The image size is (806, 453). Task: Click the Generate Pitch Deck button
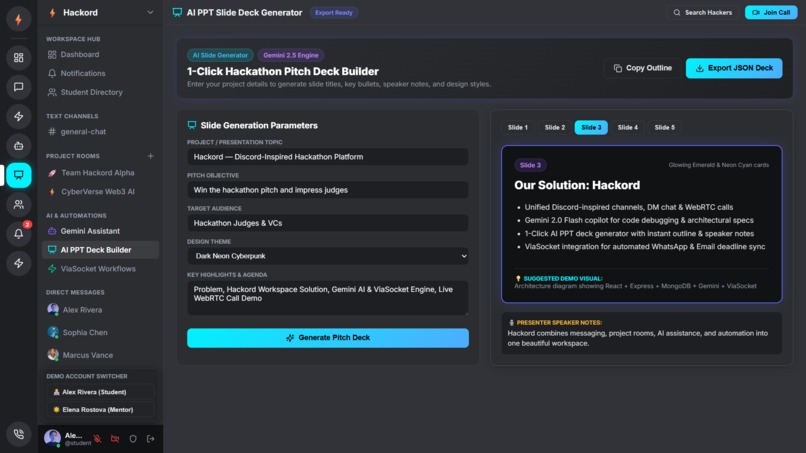pyautogui.click(x=328, y=338)
